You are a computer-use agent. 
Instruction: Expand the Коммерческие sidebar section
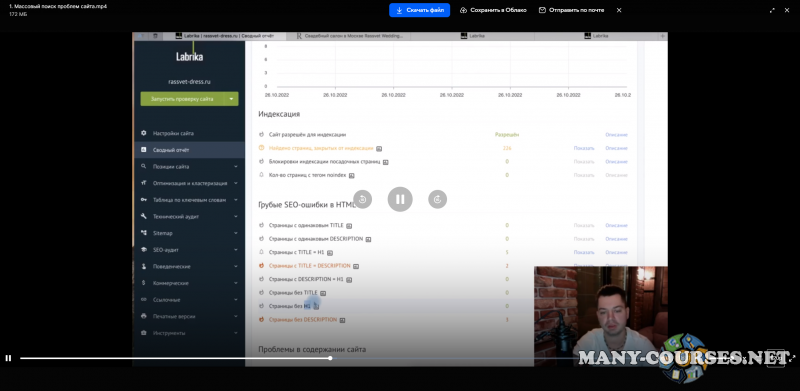(236, 283)
